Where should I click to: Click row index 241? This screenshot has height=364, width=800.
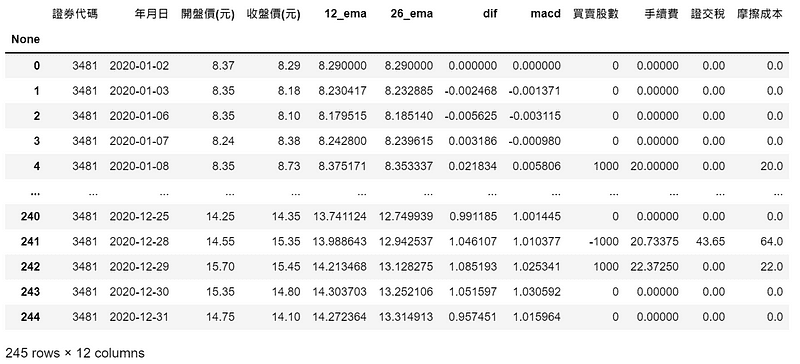pyautogui.click(x=30, y=241)
